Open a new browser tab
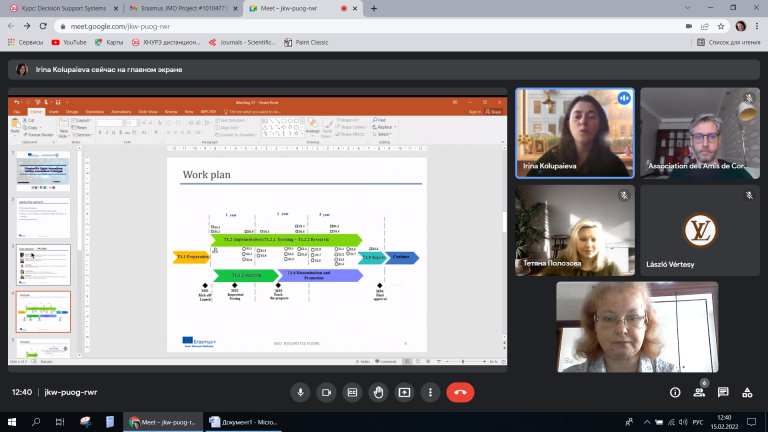The image size is (768, 432). click(x=374, y=8)
